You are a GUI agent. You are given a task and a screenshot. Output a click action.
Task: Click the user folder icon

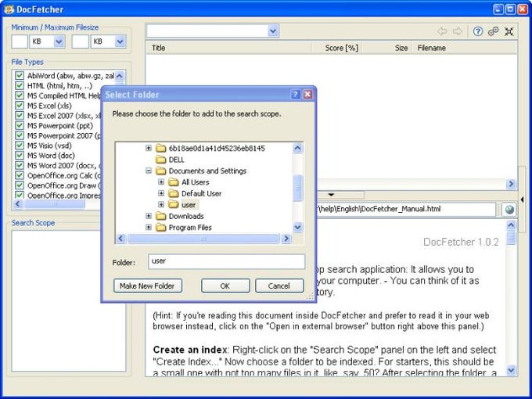[x=174, y=205]
